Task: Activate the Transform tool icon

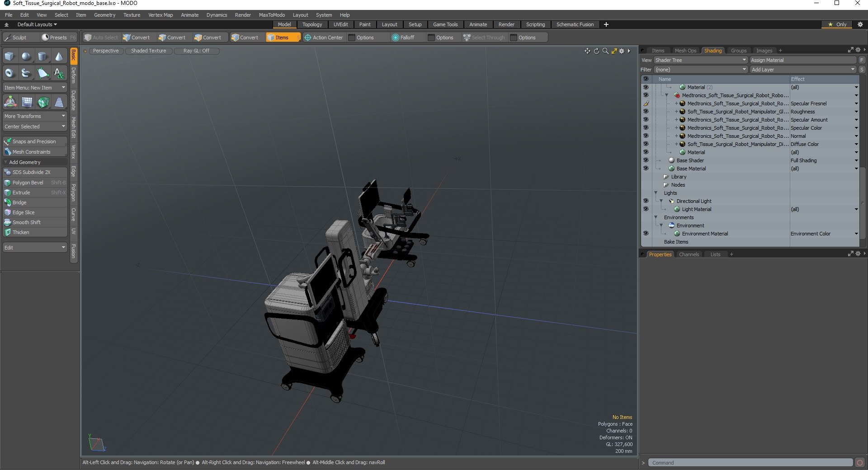Action: (10, 103)
